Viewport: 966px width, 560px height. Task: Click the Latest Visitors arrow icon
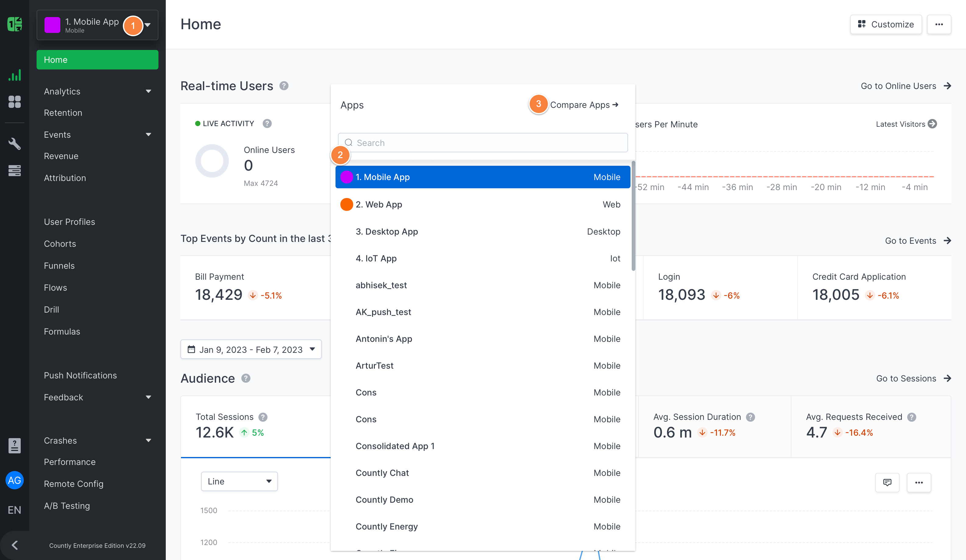point(933,124)
